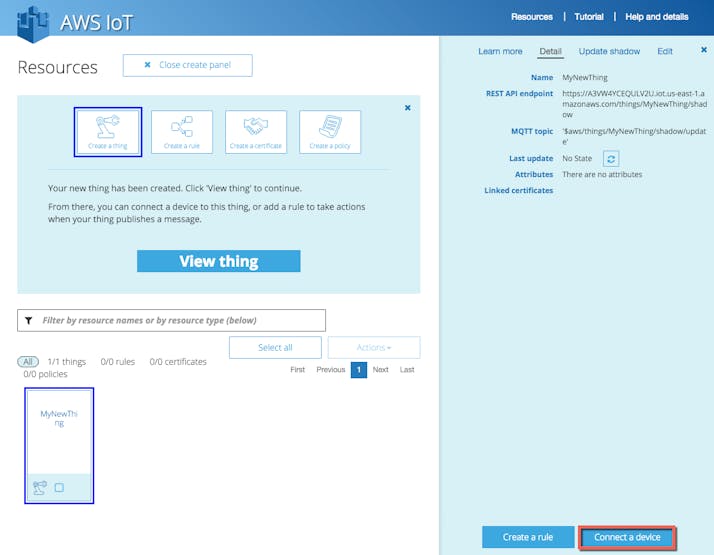This screenshot has width=714, height=555.
Task: Click the 'No State' last update value
Action: click(577, 158)
